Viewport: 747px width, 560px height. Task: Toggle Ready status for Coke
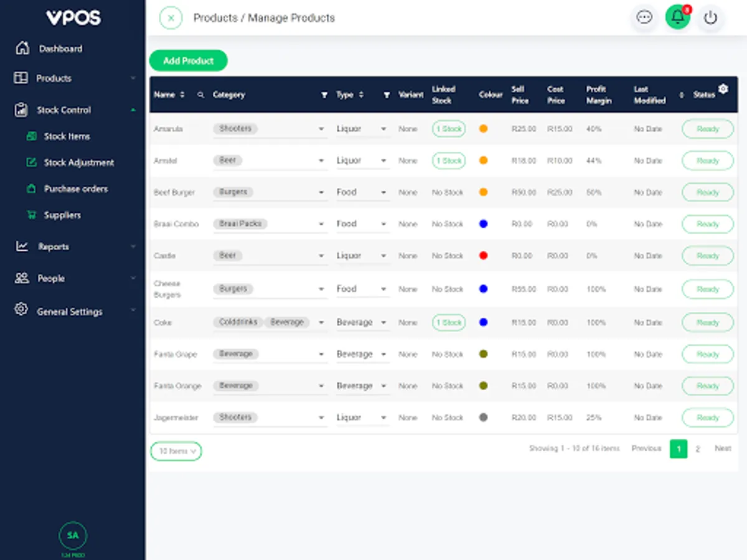(708, 322)
